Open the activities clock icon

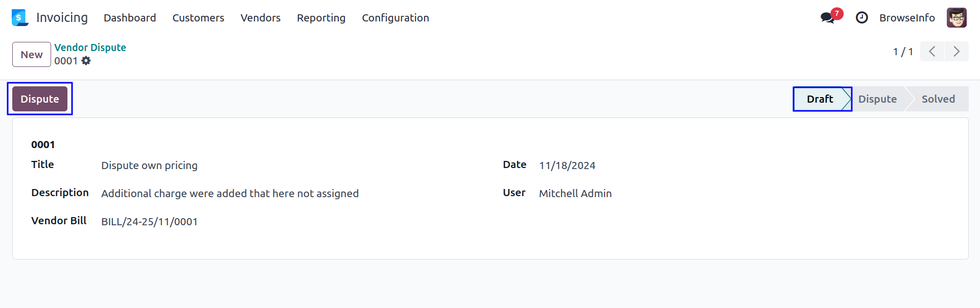(x=861, y=18)
